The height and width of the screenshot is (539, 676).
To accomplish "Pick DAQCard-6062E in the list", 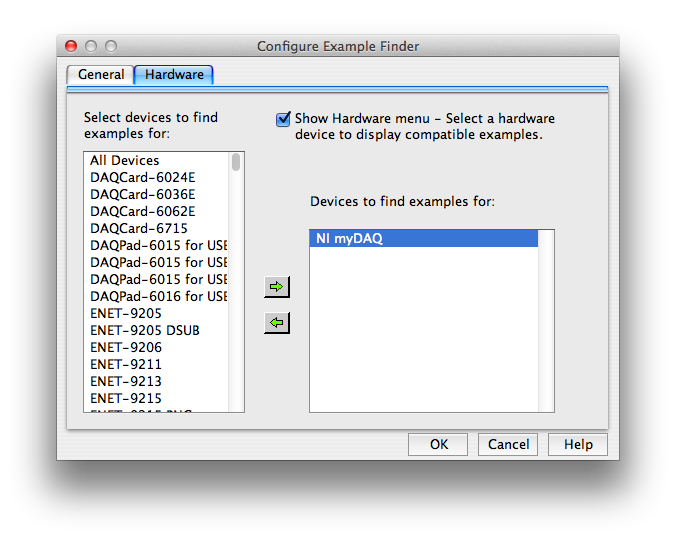I will point(143,212).
